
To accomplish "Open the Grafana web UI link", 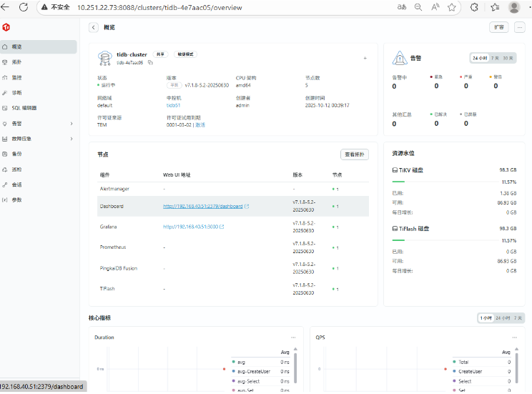I will coord(193,227).
